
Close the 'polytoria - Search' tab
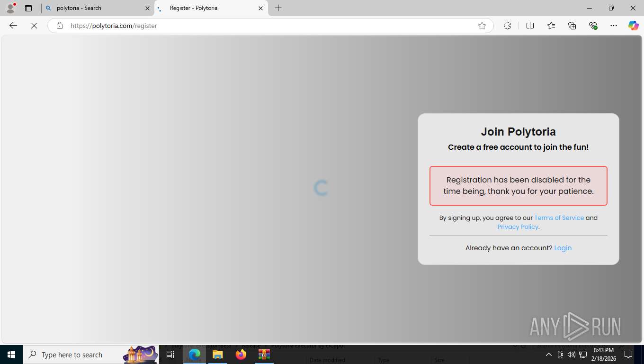pos(147,8)
